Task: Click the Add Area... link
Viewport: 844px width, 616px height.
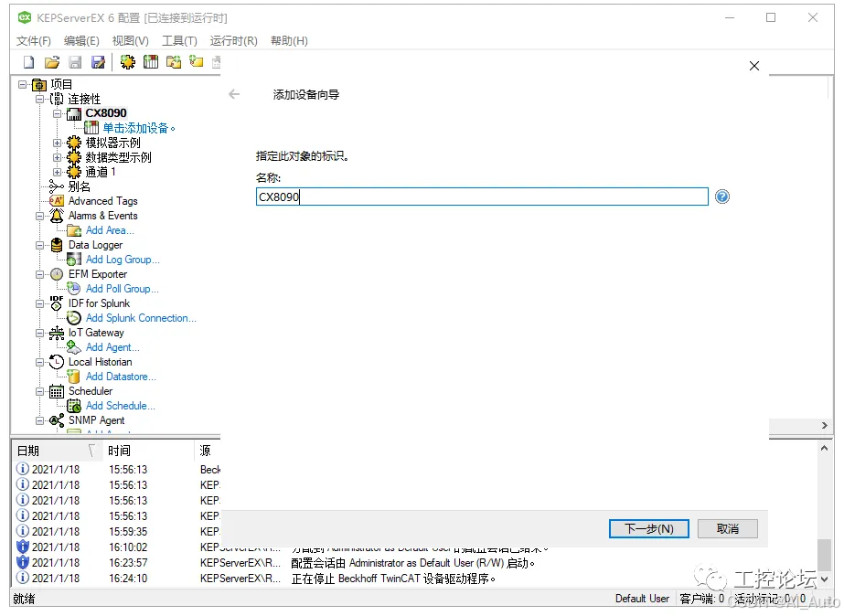Action: [110, 230]
